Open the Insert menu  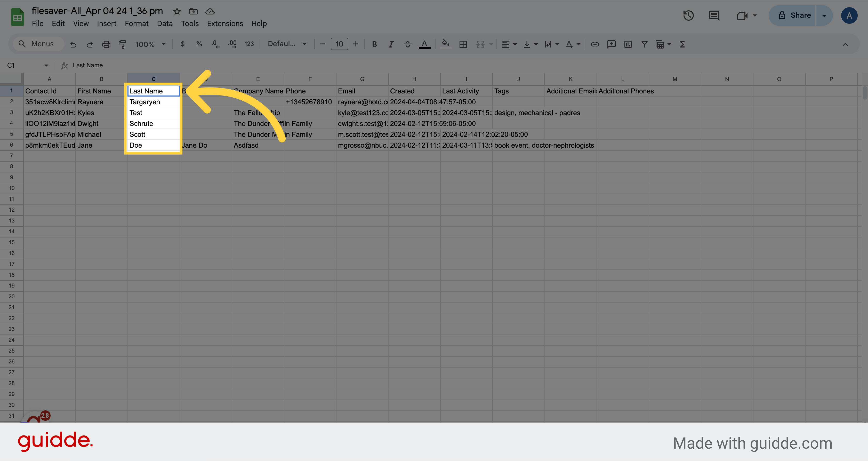pos(107,23)
